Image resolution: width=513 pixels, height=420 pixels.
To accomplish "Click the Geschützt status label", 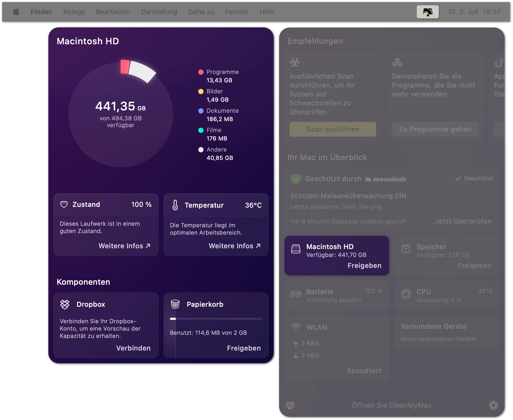I will point(479,179).
